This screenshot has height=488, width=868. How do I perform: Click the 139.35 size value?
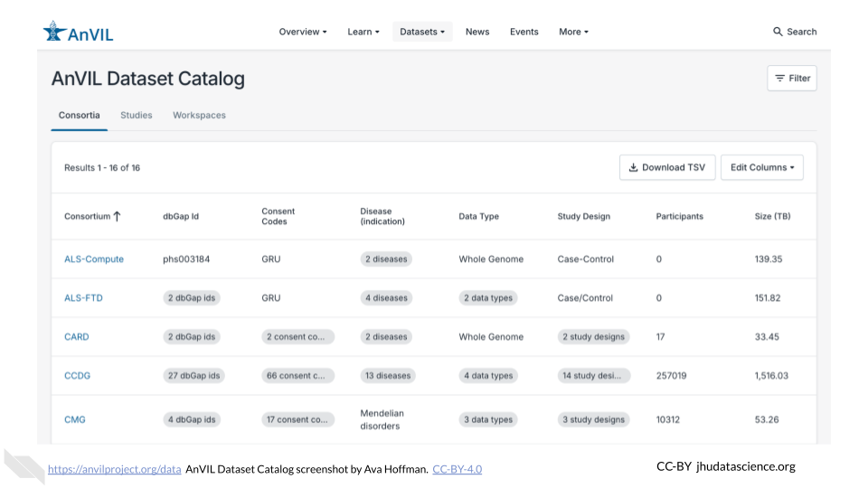pos(769,259)
